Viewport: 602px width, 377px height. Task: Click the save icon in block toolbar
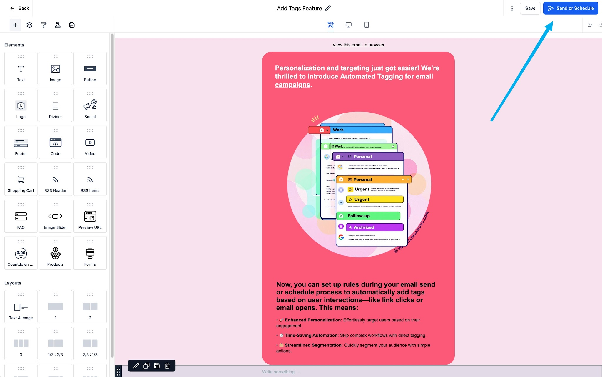157,366
